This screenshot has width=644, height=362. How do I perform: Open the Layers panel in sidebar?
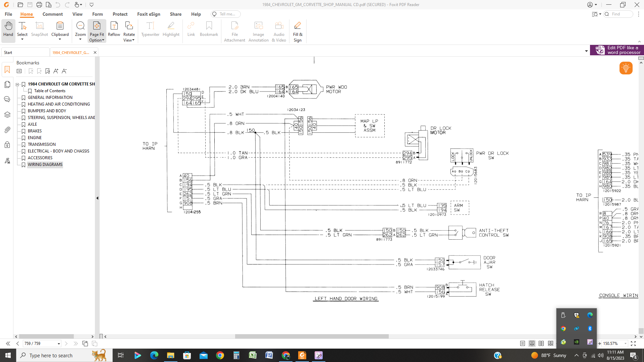coord(7,115)
